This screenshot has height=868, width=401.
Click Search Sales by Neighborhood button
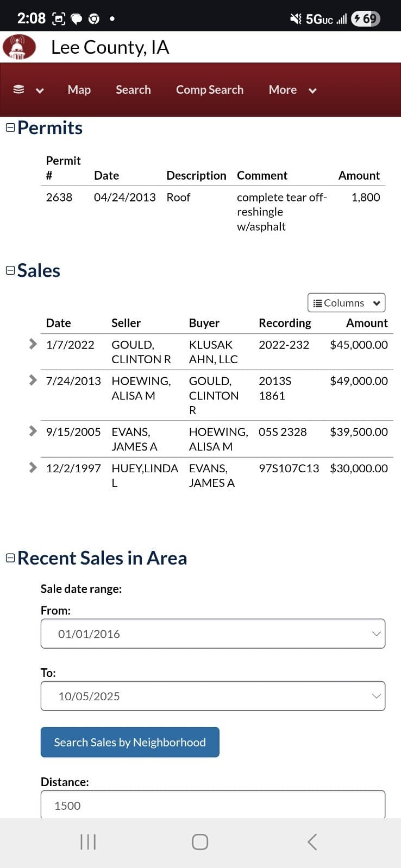point(130,742)
